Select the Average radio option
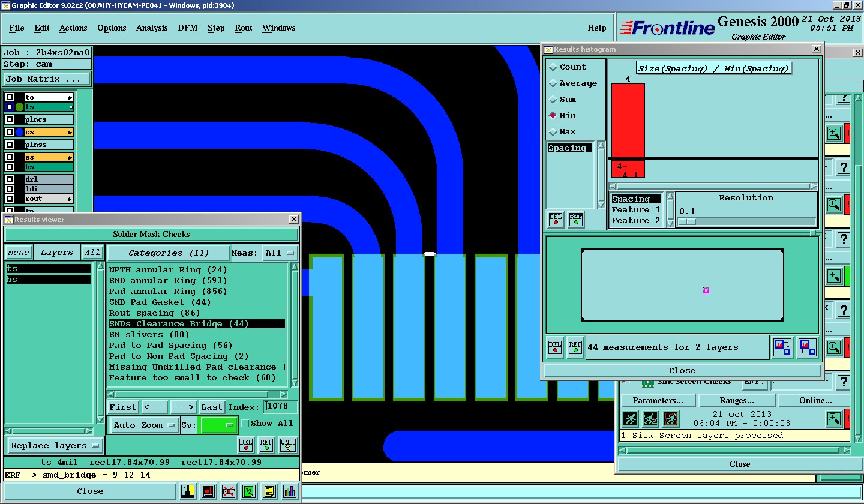 coord(553,83)
